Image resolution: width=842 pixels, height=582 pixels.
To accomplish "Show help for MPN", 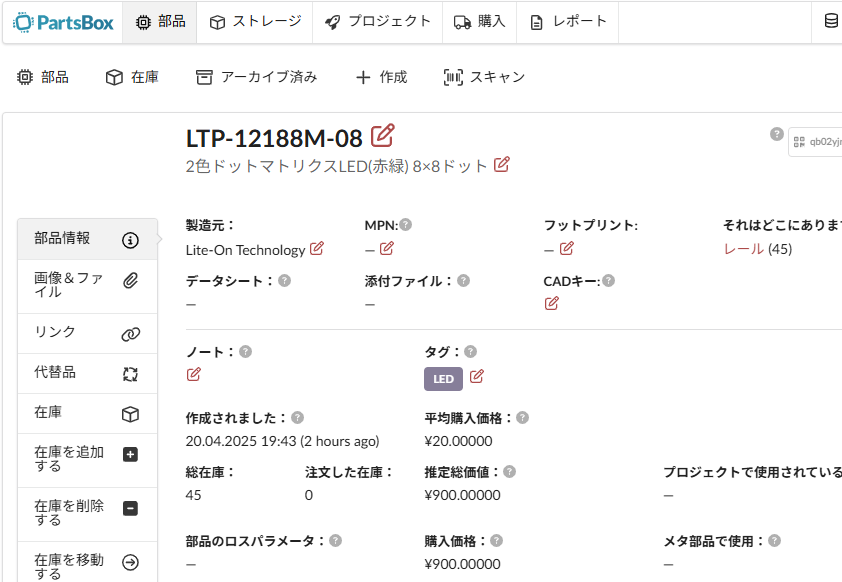I will (406, 224).
